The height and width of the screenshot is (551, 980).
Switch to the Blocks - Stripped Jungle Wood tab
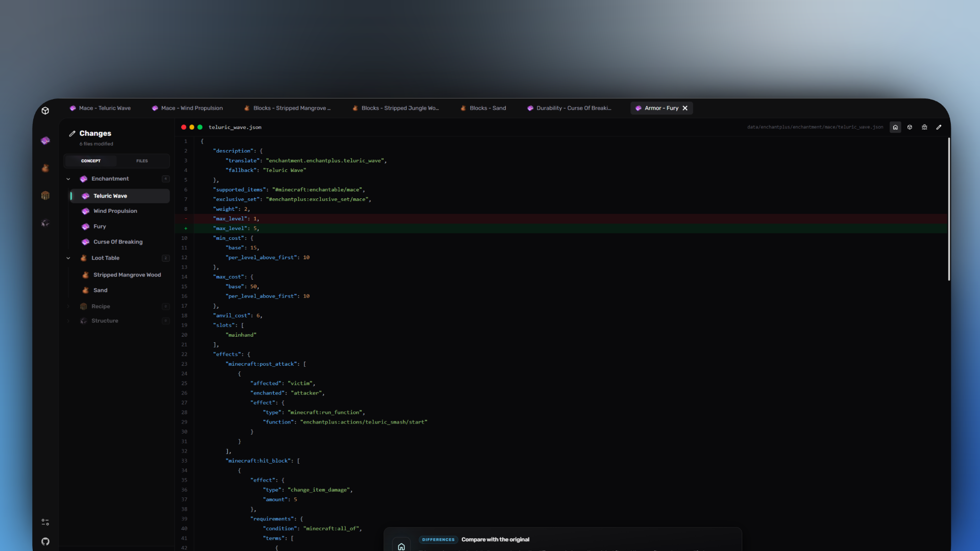click(396, 108)
